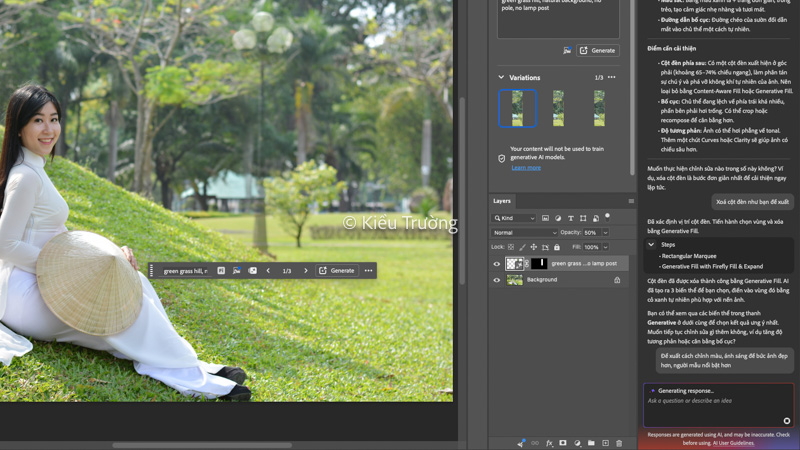Click the 'Rectangular Marquee' step text

689,256
